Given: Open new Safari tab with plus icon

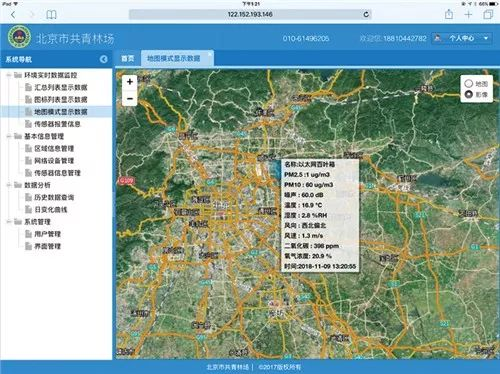Looking at the screenshot, I should coord(468,14).
